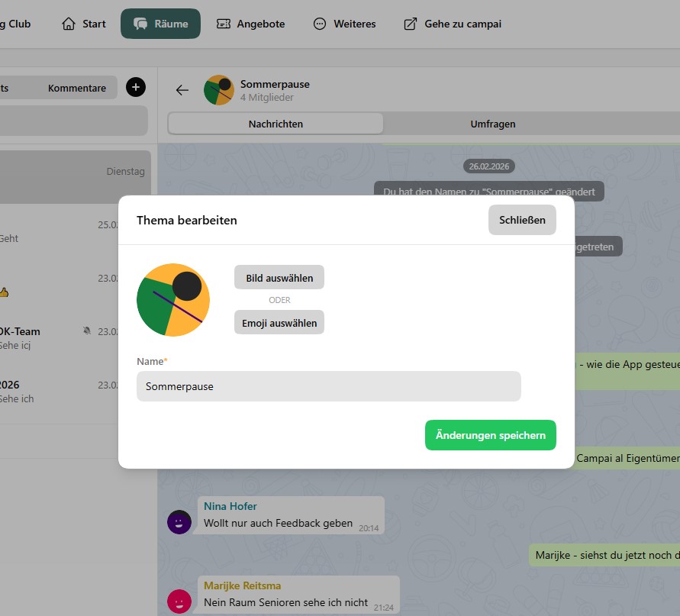Click the Sommerpause avatar in chat header
Screen dimensions: 680x616
click(219, 90)
